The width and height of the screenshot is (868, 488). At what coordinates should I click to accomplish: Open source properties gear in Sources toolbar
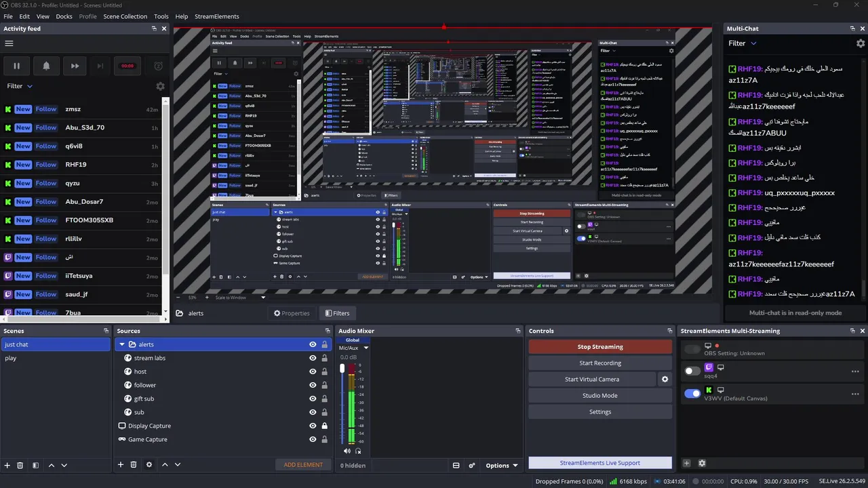(149, 464)
